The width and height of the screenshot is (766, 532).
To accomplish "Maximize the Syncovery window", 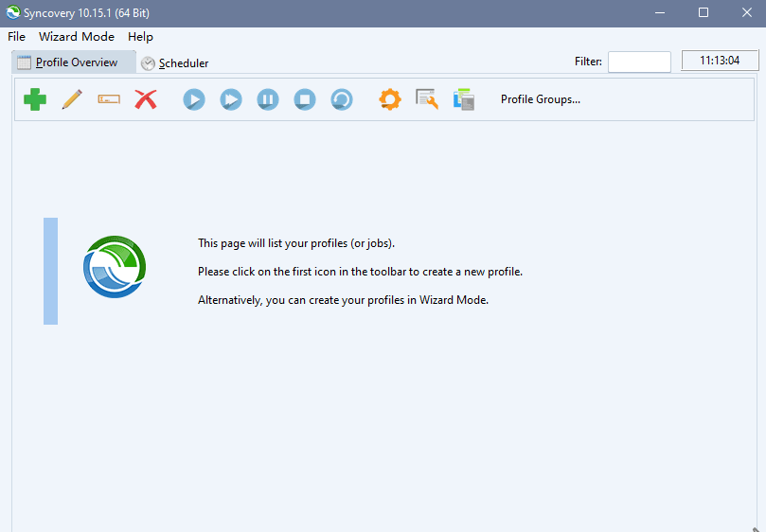I will (x=704, y=12).
